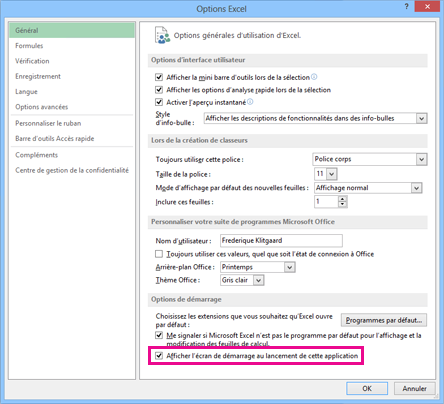
Task: Toggle Afficher les options d'analyse rapide
Action: [159, 90]
